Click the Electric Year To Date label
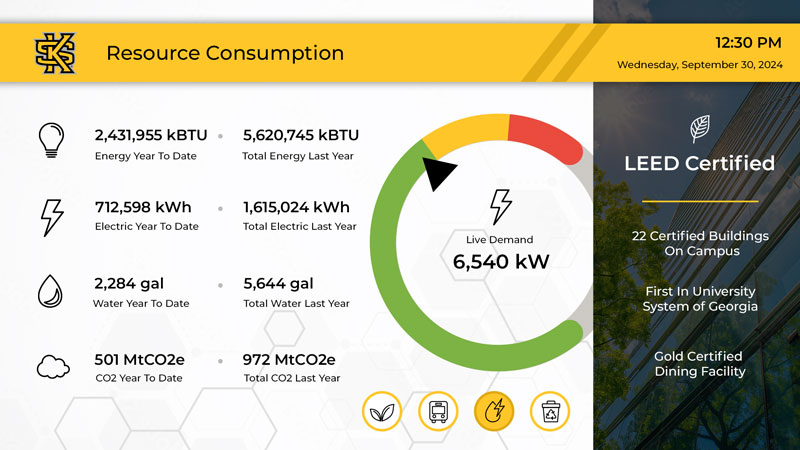Screen dimensions: 800x450 pos(146,227)
